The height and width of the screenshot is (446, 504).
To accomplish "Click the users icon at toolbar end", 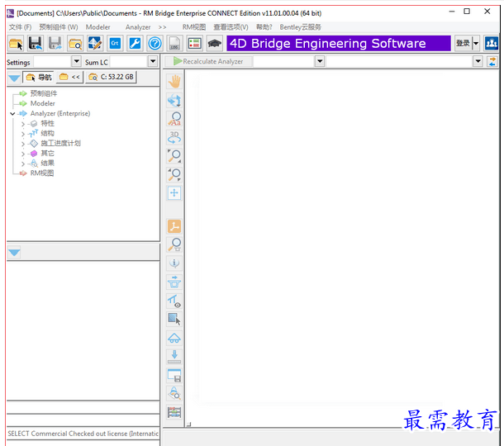I will tap(491, 44).
